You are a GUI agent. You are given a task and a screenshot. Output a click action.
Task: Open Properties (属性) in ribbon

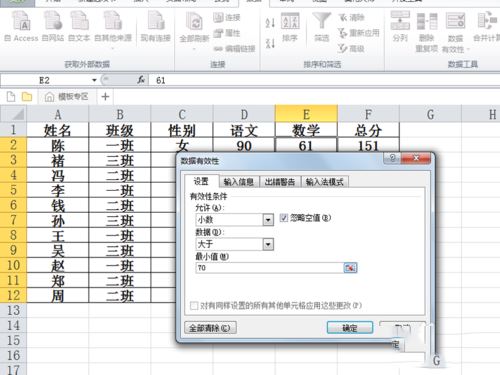click(227, 33)
